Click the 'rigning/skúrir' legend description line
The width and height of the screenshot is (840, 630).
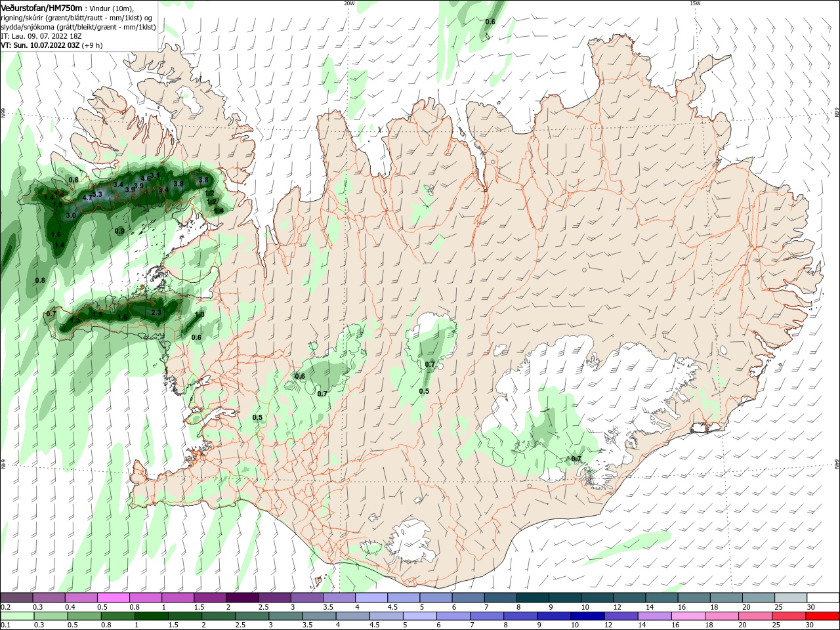pos(77,18)
